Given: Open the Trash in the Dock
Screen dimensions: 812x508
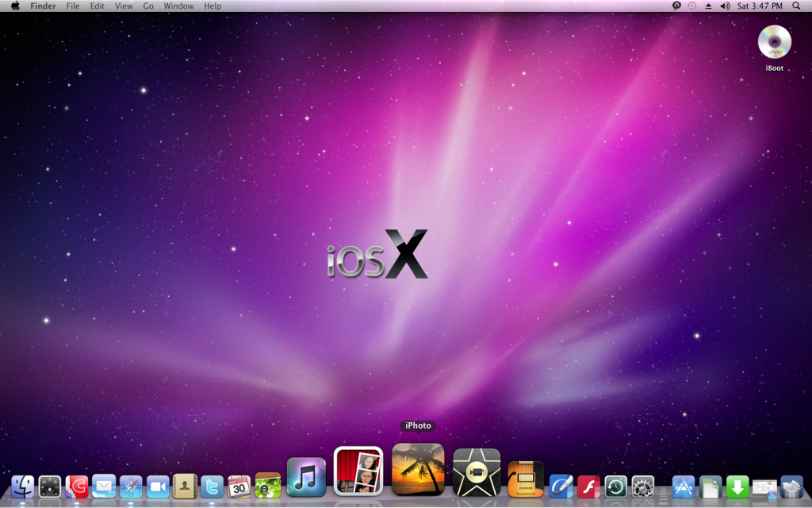Looking at the screenshot, I should point(791,487).
